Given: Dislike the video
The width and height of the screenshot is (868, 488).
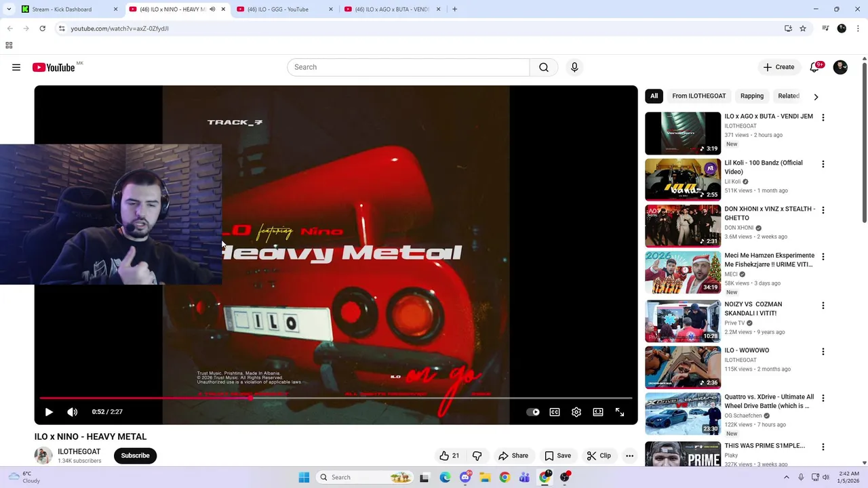Looking at the screenshot, I should (x=477, y=455).
